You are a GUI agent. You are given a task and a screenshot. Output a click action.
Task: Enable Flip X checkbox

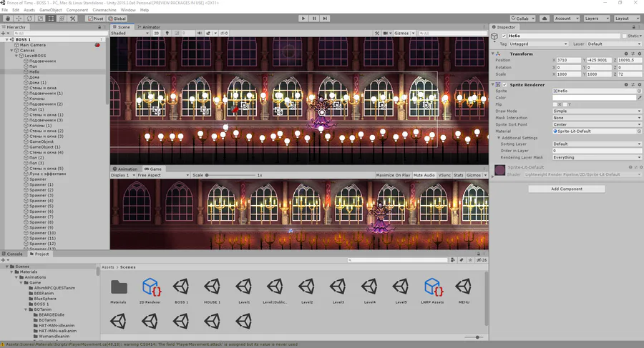point(555,104)
